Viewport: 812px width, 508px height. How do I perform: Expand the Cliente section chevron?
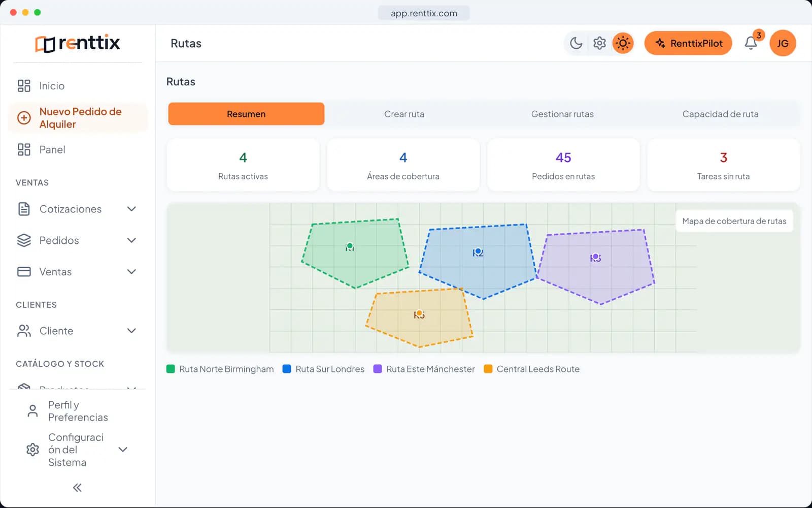point(131,331)
